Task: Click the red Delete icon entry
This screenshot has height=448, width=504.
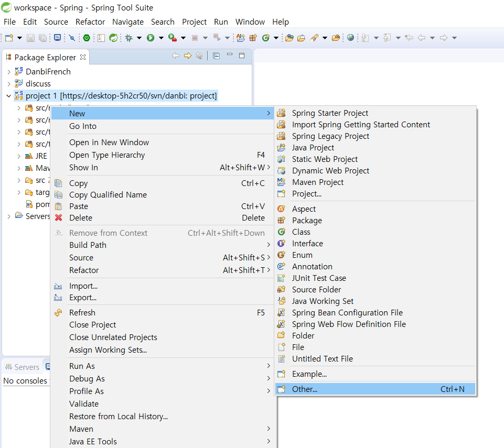Action: [163, 218]
